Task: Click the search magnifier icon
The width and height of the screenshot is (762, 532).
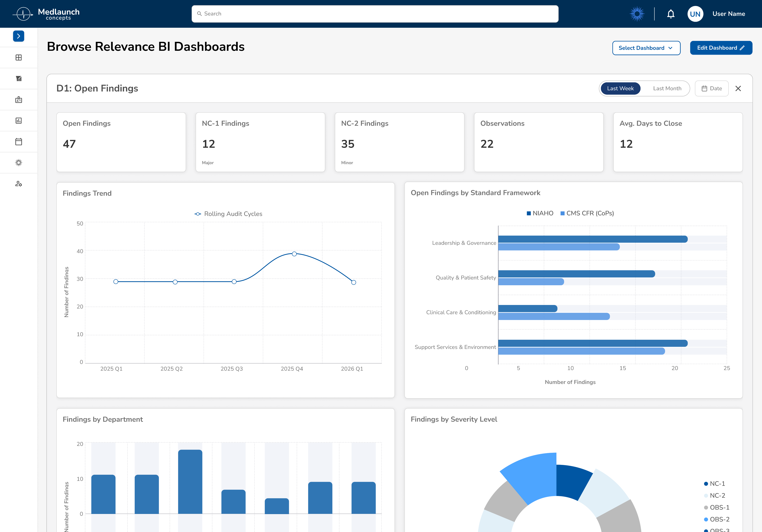Action: click(199, 14)
